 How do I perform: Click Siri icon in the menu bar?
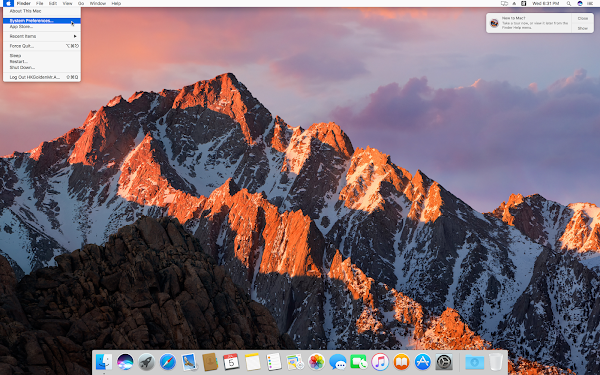coord(580,3)
